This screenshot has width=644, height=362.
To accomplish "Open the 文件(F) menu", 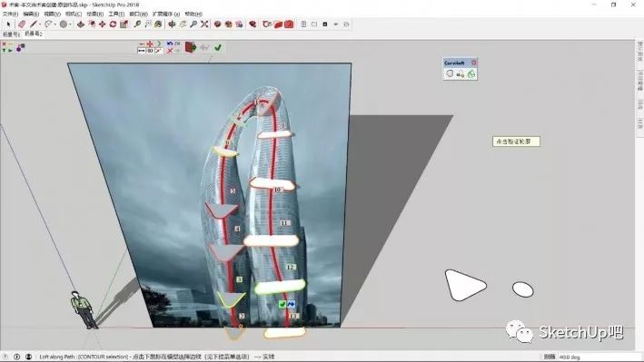I will [10, 14].
